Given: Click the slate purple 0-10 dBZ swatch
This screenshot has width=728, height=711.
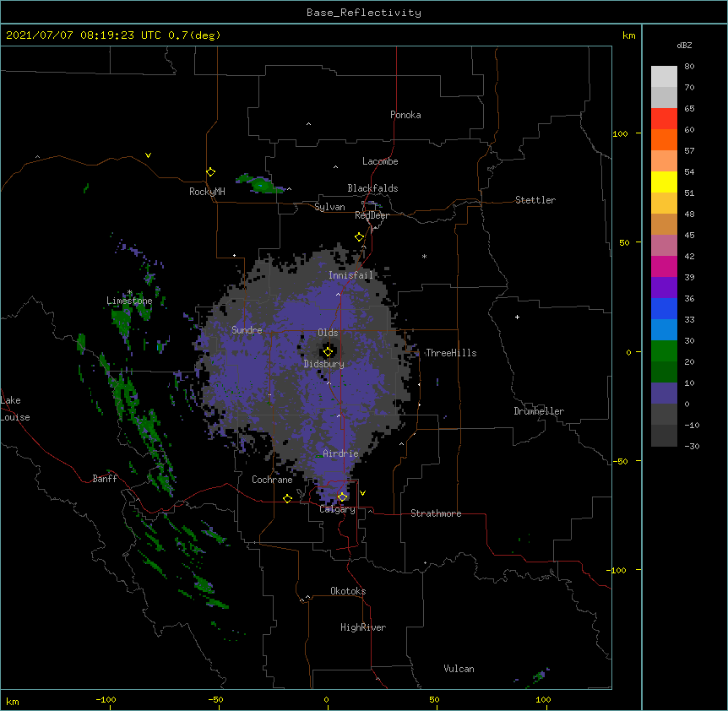Looking at the screenshot, I should pos(664,393).
